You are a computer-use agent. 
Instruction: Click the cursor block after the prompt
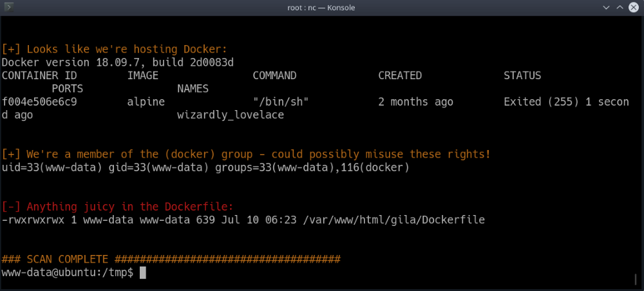click(142, 273)
